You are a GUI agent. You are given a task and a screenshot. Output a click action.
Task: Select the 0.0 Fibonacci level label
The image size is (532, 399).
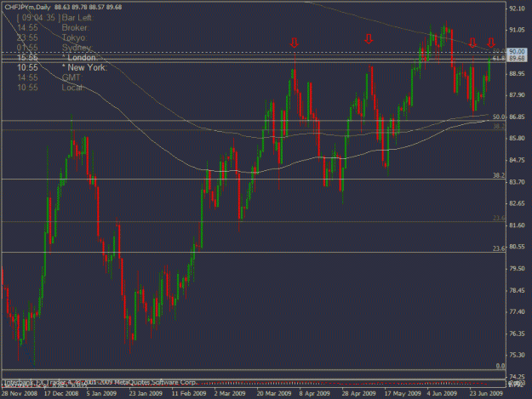501,366
